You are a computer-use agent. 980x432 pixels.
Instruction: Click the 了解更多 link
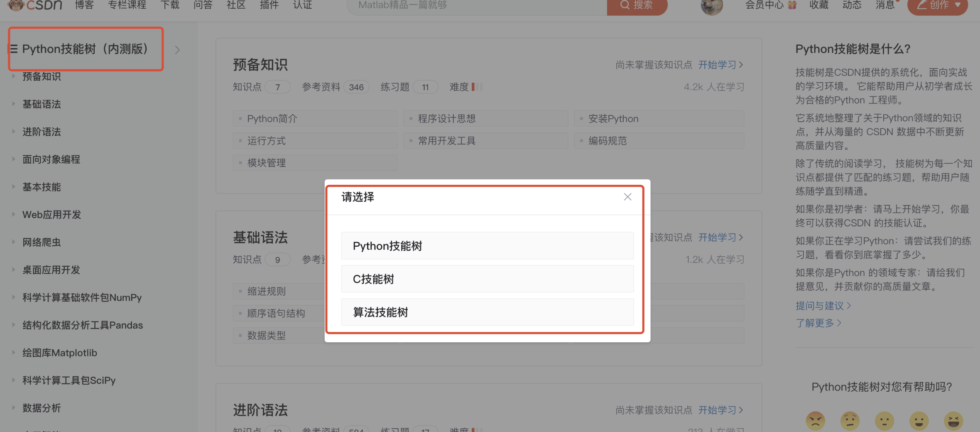tap(818, 323)
